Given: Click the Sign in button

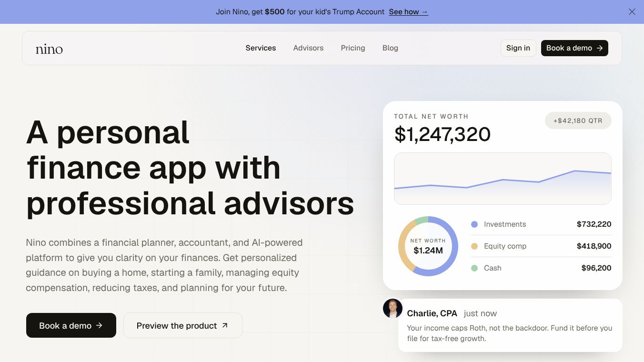Looking at the screenshot, I should (518, 48).
